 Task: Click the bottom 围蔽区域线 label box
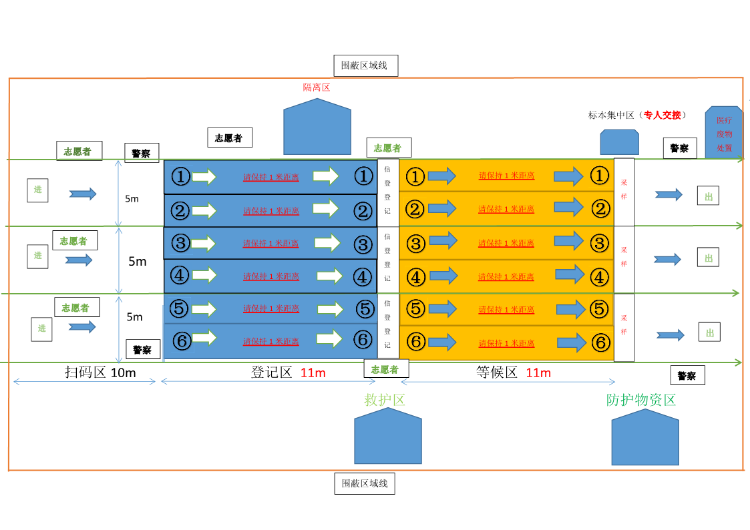point(366,483)
